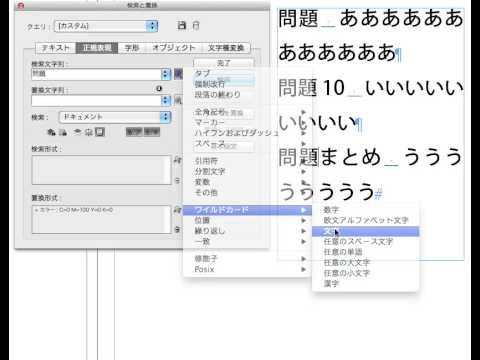Image resolution: width=480 pixels, height=360 pixels.
Task: Toggle include locked layers search option
Action: point(51,132)
